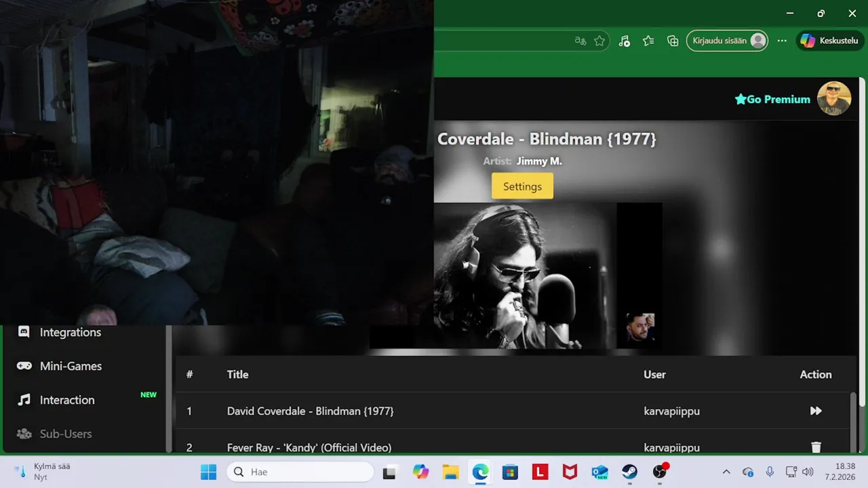Open McAfee from the taskbar
This screenshot has height=488, width=868.
point(570,472)
